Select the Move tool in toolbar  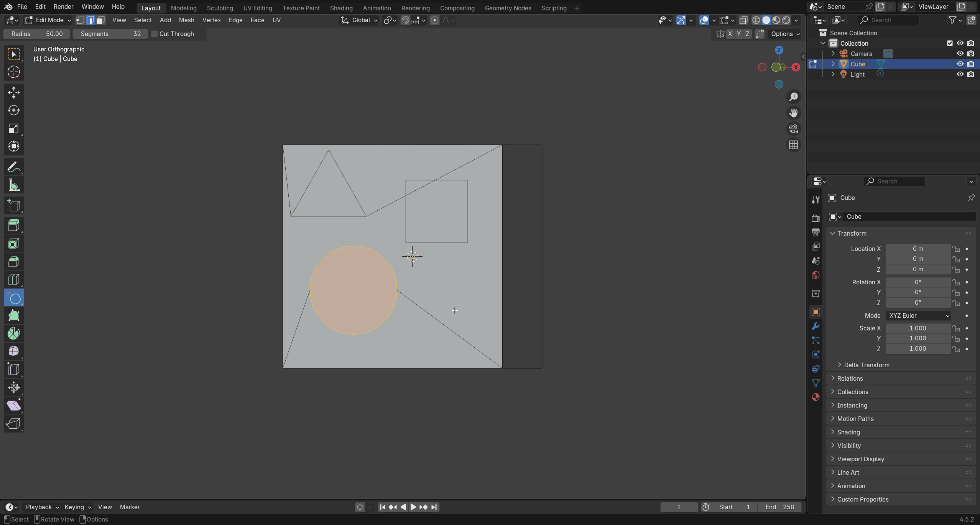click(14, 92)
